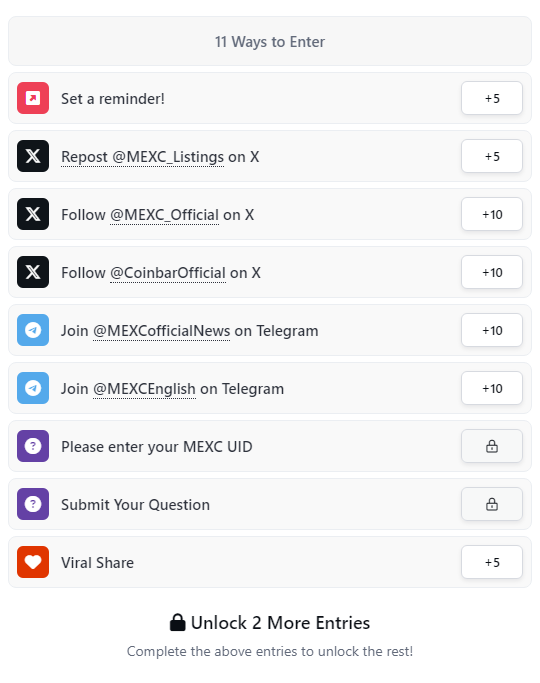Claim +5 on the Viral Share entry
The image size is (540, 683).
coord(492,562)
